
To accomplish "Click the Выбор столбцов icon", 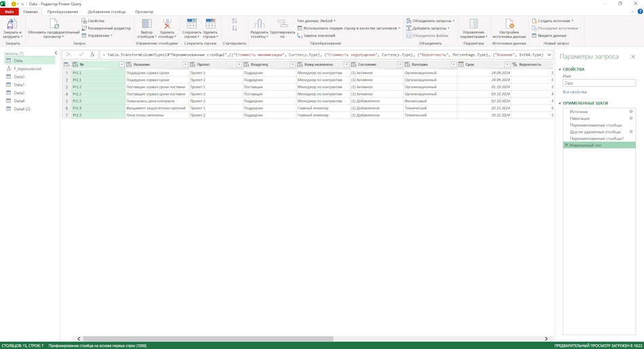I will (x=146, y=24).
